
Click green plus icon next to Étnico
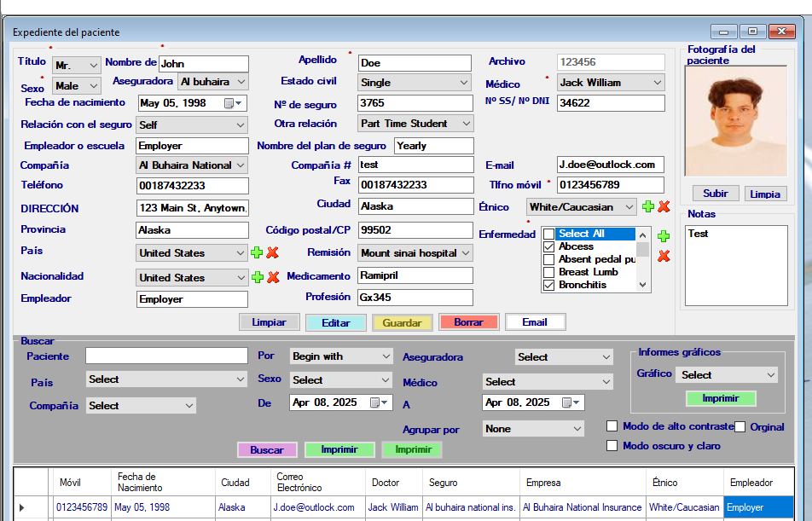[x=648, y=207]
